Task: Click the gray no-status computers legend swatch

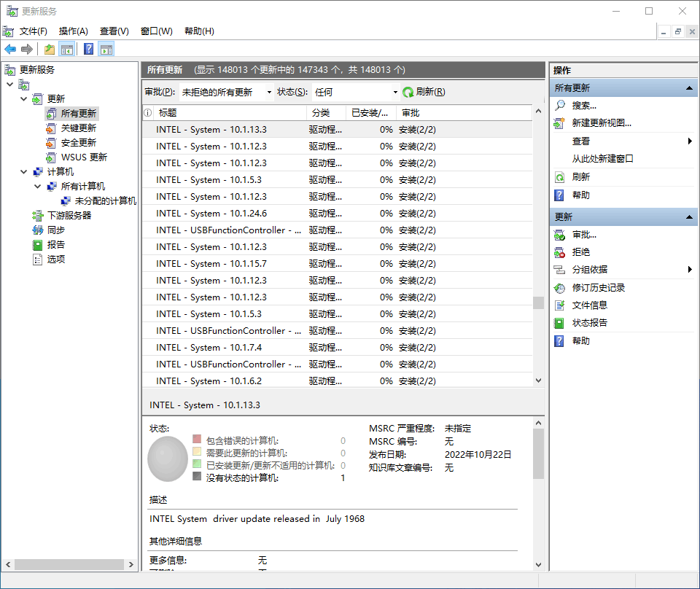Action: click(x=197, y=476)
